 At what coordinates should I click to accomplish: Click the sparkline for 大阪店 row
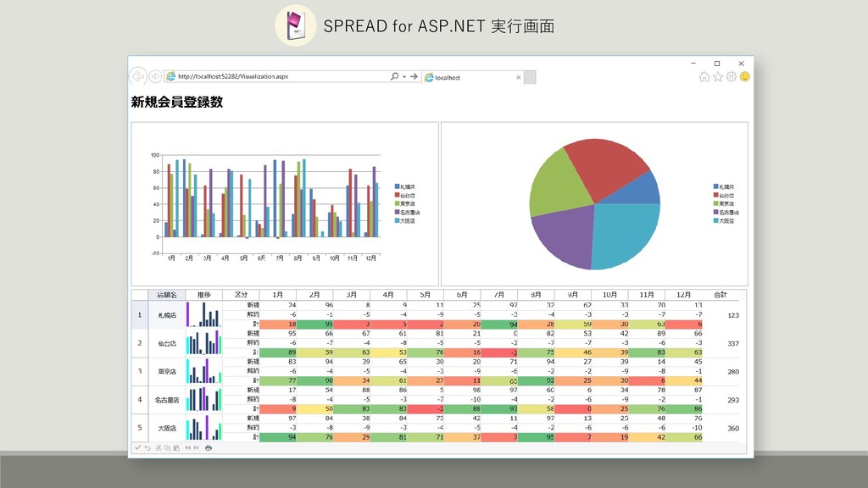[203, 428]
